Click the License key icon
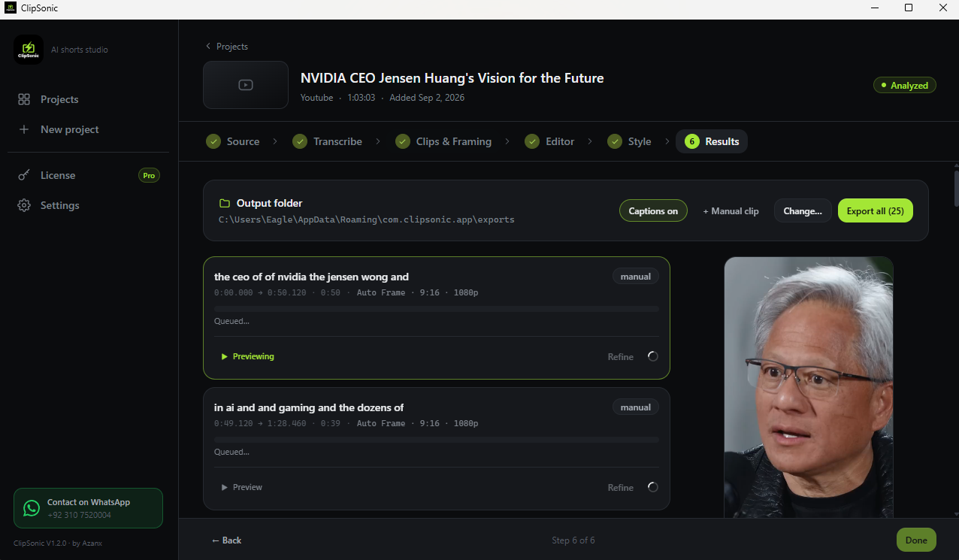Image resolution: width=959 pixels, height=560 pixels. (x=24, y=175)
